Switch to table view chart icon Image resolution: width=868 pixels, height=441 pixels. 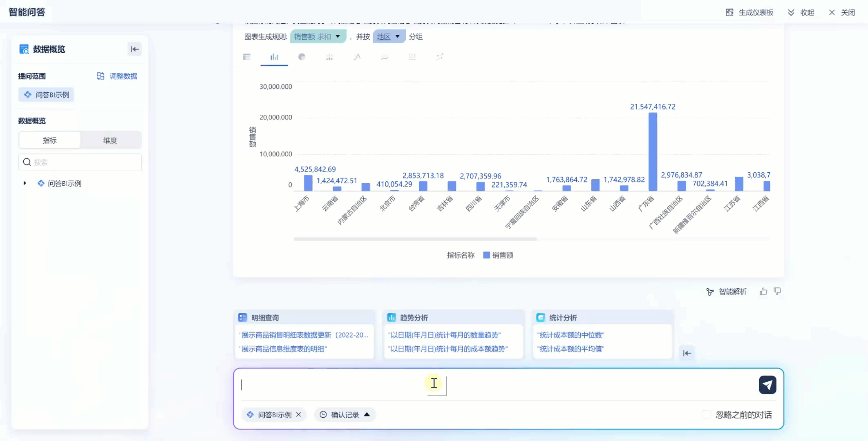(246, 57)
